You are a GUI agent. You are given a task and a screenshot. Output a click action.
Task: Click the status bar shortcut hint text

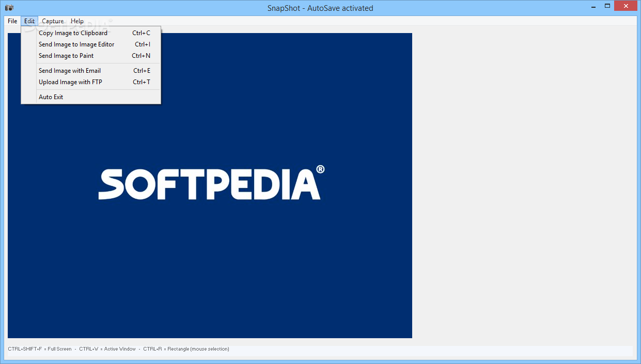[118, 349]
